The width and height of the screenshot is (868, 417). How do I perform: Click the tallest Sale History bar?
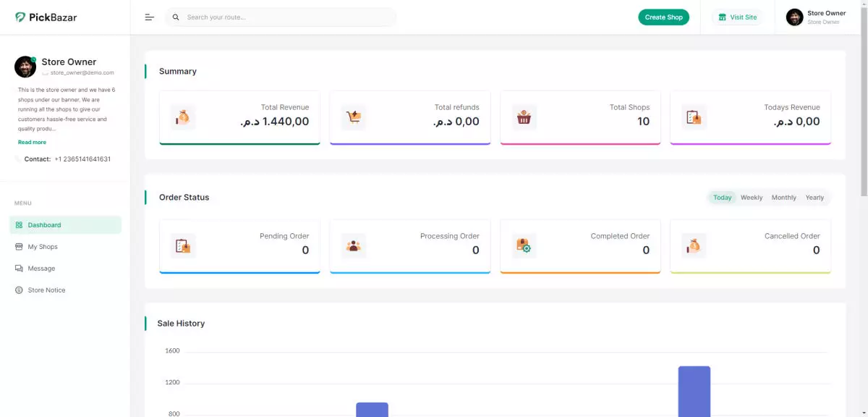click(694, 391)
